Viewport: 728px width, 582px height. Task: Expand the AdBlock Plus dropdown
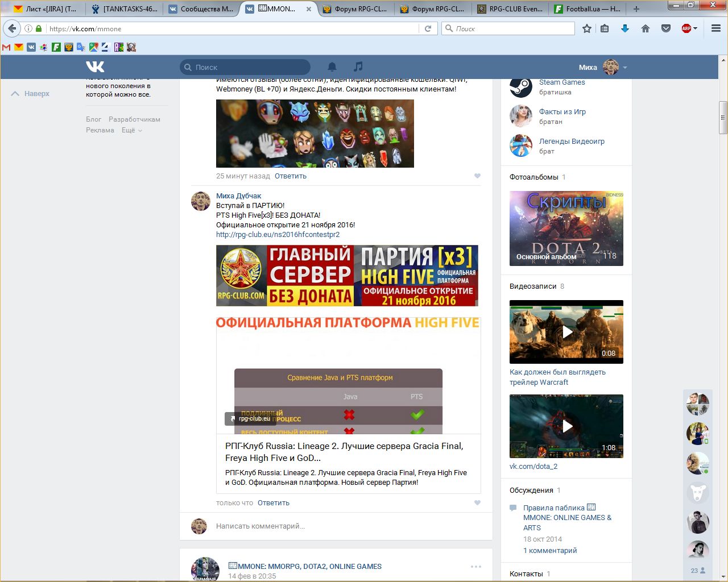tap(696, 28)
